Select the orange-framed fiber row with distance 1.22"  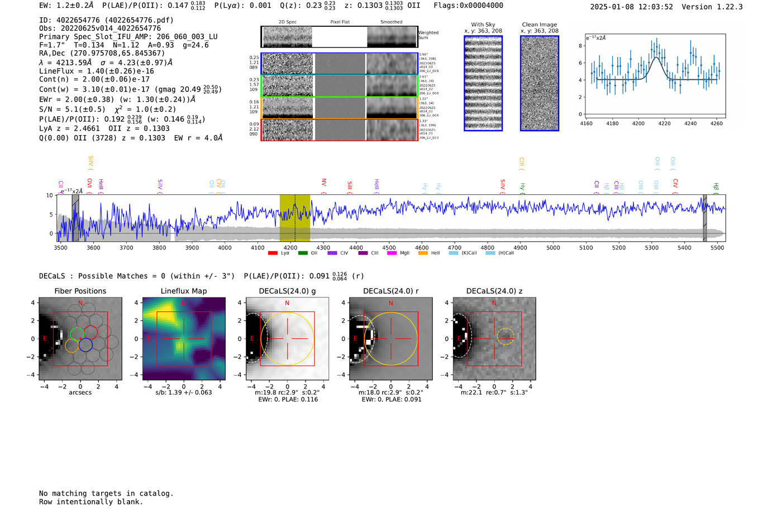point(339,108)
